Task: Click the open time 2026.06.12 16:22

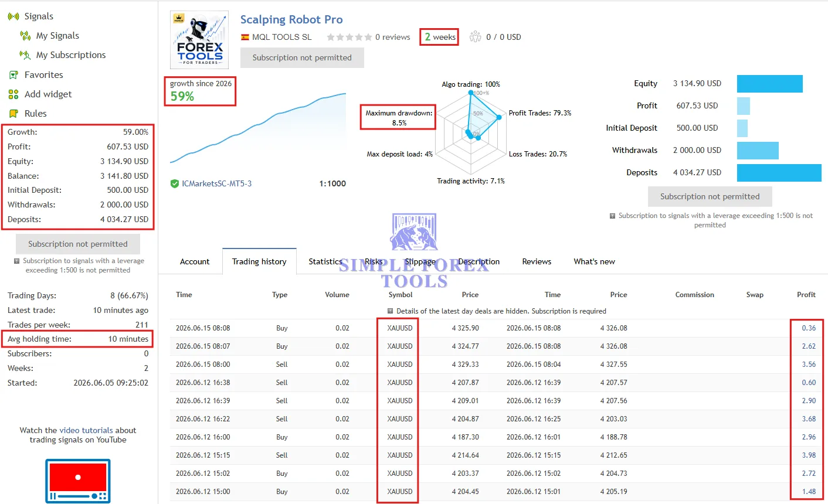Action: pos(203,419)
